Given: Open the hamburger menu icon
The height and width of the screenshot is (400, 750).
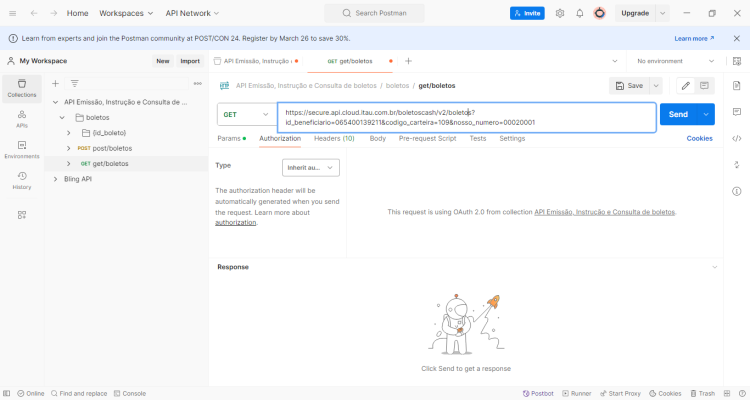Looking at the screenshot, I should [x=12, y=13].
